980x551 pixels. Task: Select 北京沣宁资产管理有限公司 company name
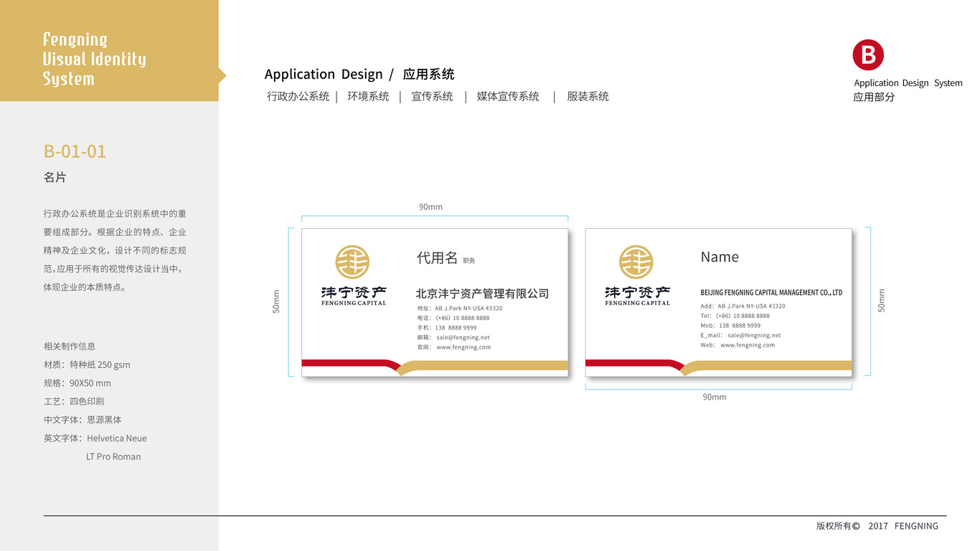click(x=482, y=293)
